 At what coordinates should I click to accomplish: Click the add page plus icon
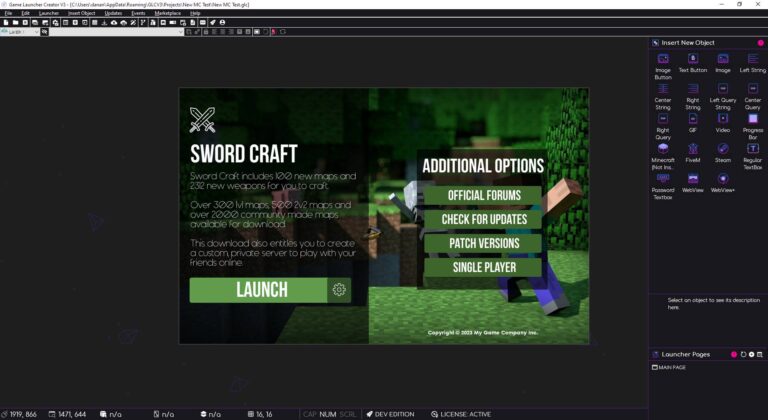point(751,354)
